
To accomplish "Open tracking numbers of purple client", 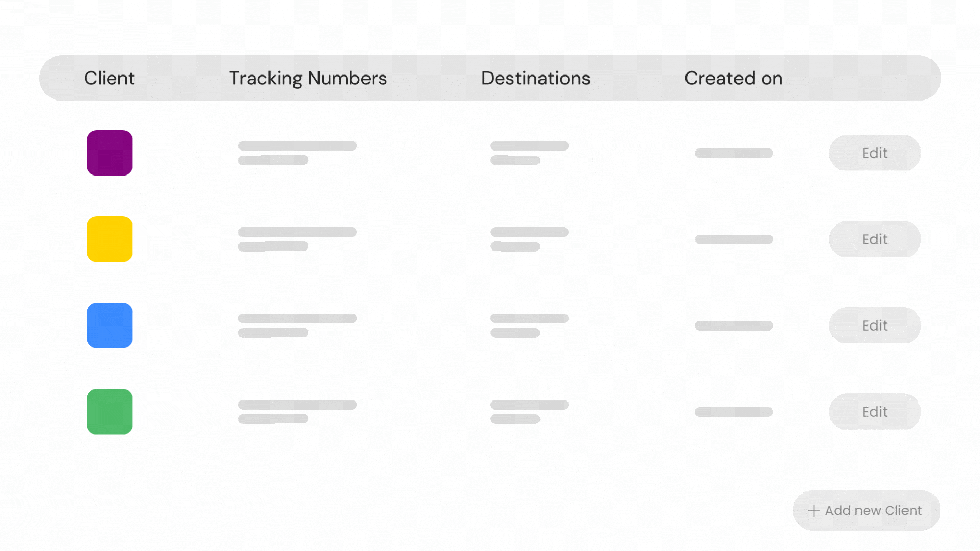I will pos(297,153).
